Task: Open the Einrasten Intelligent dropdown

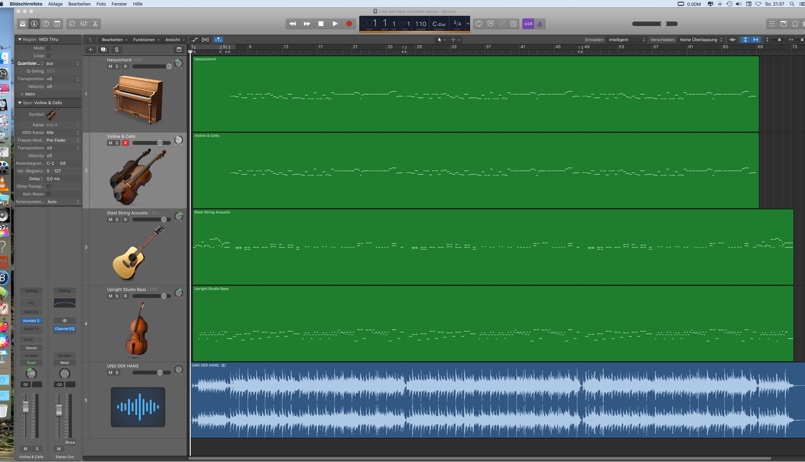Action: pos(627,40)
